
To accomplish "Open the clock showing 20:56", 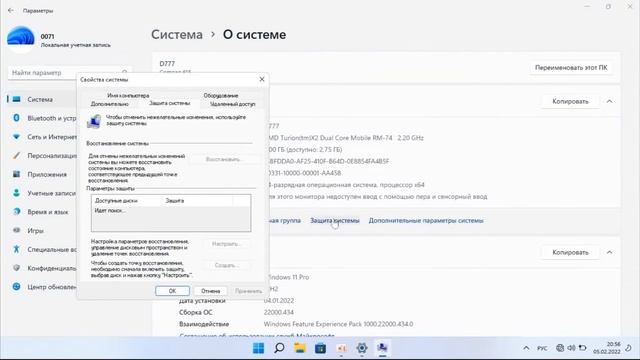I will (x=607, y=348).
